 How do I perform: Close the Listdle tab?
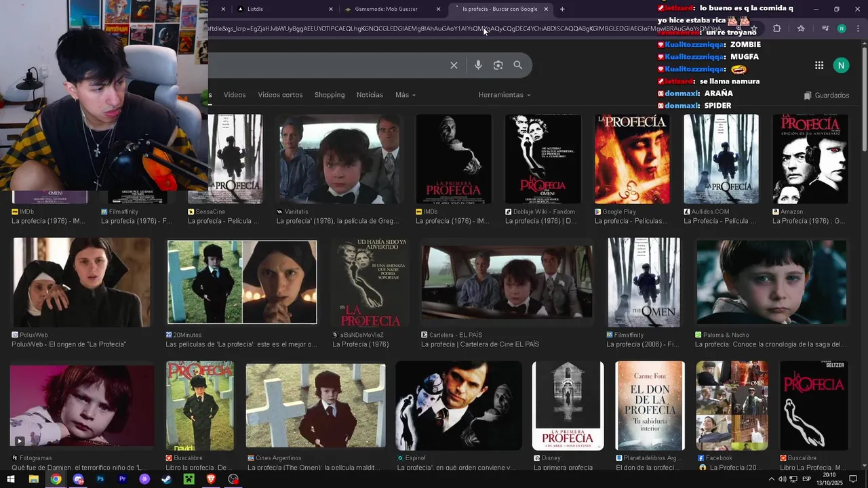pyautogui.click(x=331, y=9)
